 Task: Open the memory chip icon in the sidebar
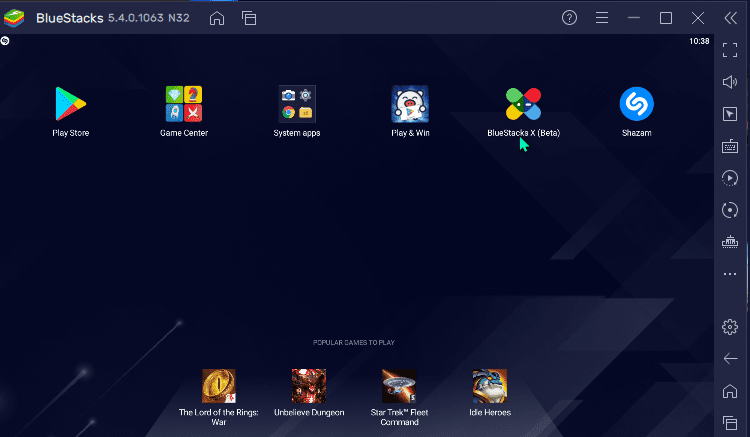click(x=729, y=242)
